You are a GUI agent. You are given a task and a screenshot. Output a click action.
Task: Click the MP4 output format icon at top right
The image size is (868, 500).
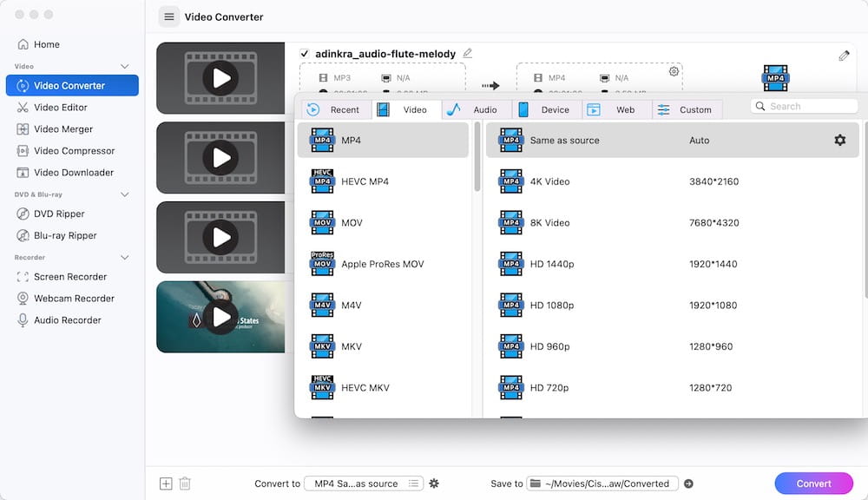(x=775, y=77)
